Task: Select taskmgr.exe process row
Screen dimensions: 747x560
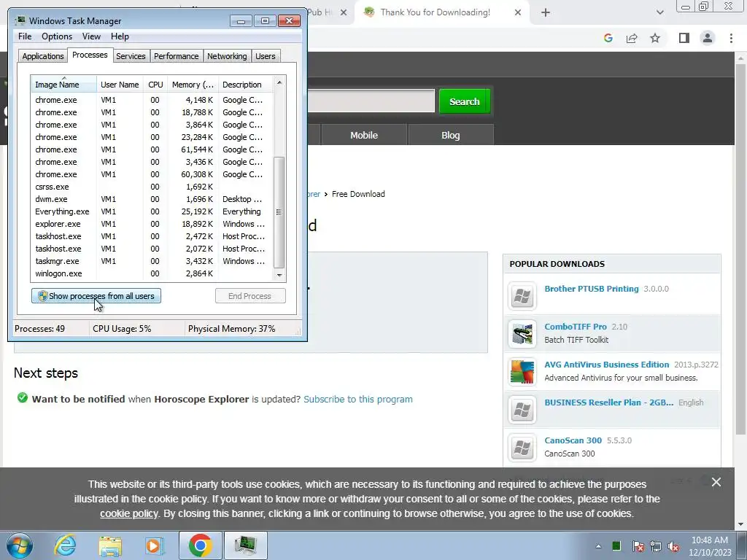Action: 152,261
